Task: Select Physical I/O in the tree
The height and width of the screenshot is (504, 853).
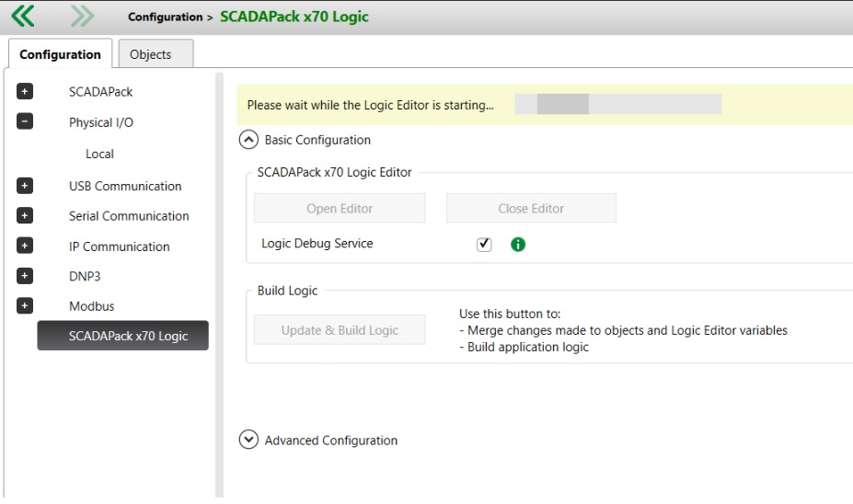Action: coord(100,122)
